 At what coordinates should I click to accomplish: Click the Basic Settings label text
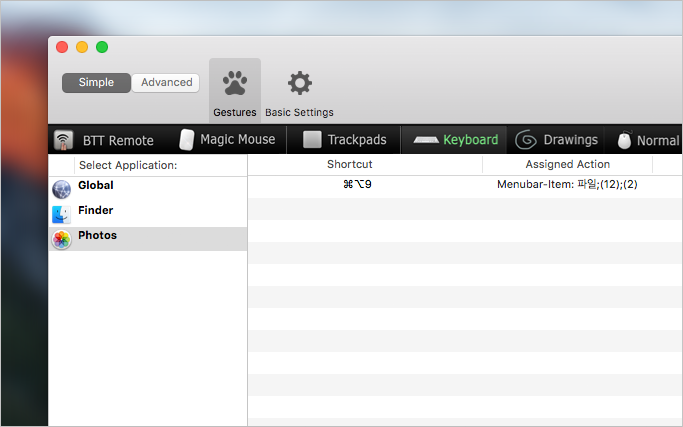pyautogui.click(x=299, y=112)
